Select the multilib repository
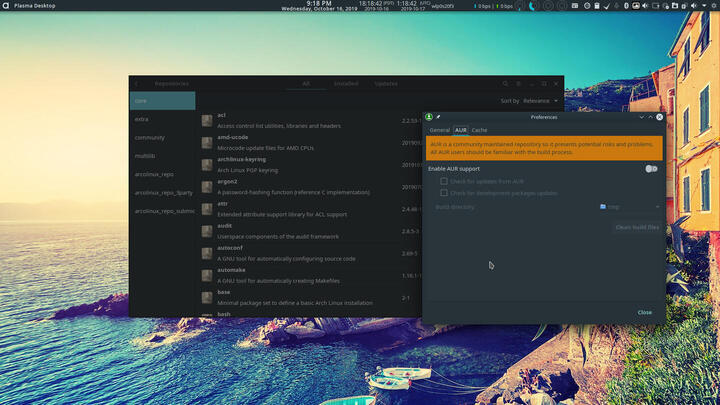 point(163,156)
